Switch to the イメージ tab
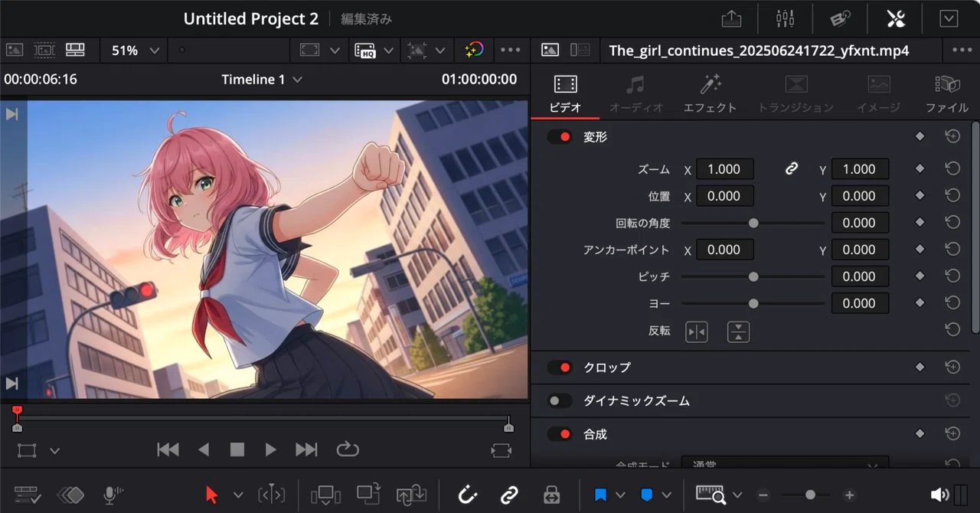 [x=878, y=94]
